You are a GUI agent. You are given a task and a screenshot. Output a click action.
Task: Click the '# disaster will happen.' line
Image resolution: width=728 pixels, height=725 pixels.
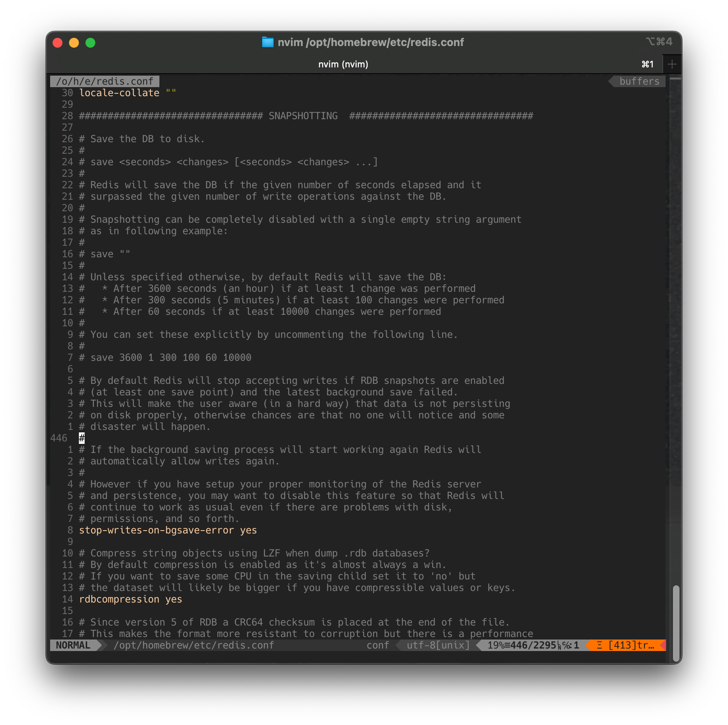point(145,427)
